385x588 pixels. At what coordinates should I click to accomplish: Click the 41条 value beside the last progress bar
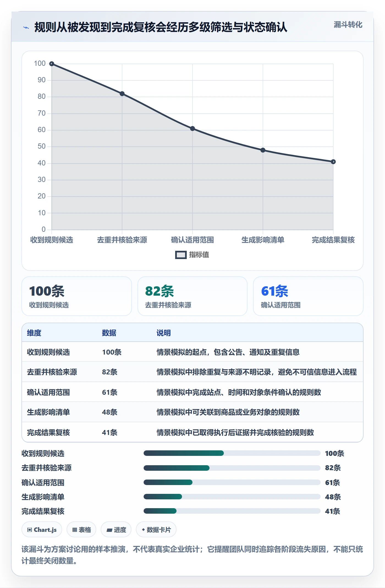[332, 511]
